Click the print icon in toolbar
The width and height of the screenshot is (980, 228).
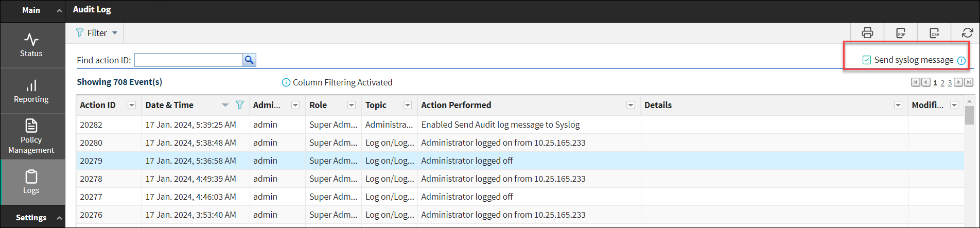[x=867, y=33]
